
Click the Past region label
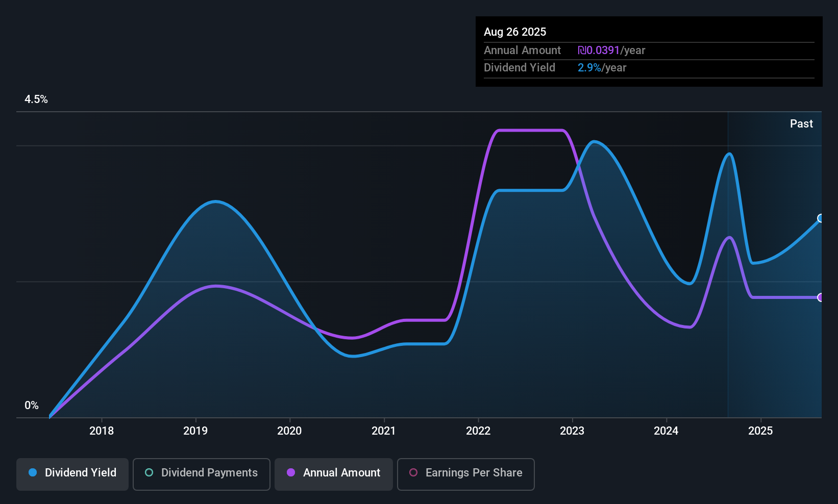[801, 123]
